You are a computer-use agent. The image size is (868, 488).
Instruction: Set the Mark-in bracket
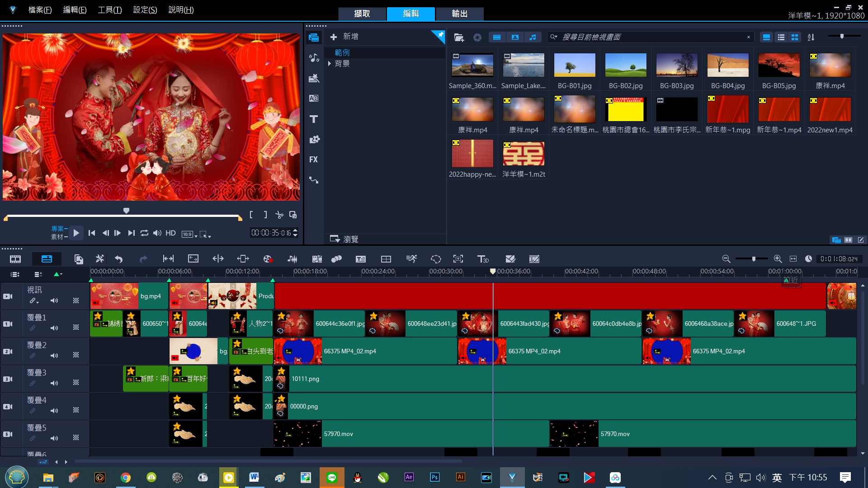[251, 215]
